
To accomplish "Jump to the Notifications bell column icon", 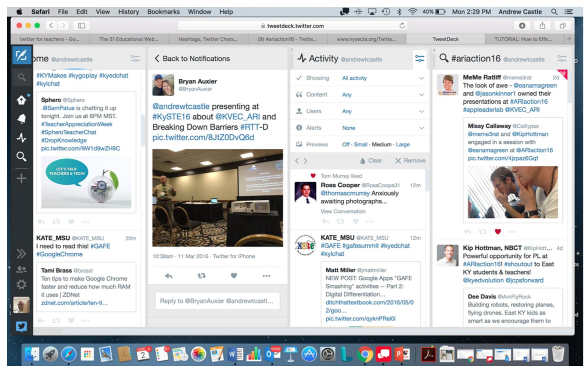I will (21, 119).
